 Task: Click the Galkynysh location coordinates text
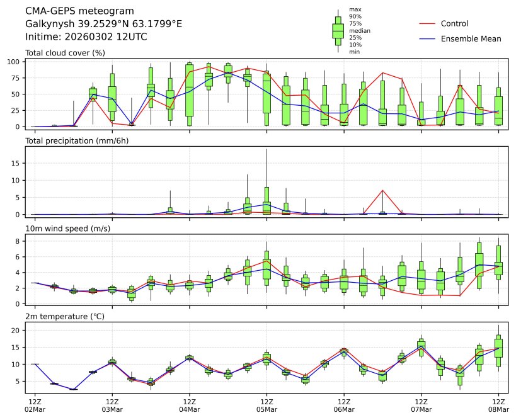tap(103, 24)
